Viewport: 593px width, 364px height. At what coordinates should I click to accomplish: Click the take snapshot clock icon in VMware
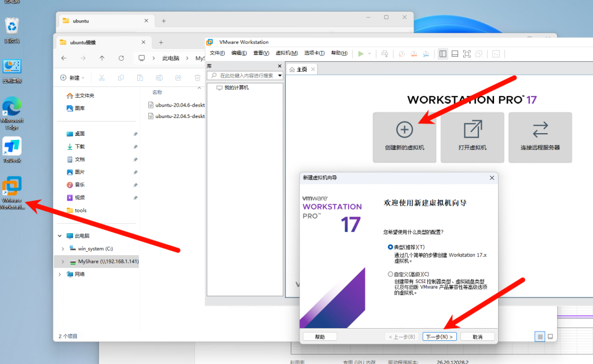(402, 54)
